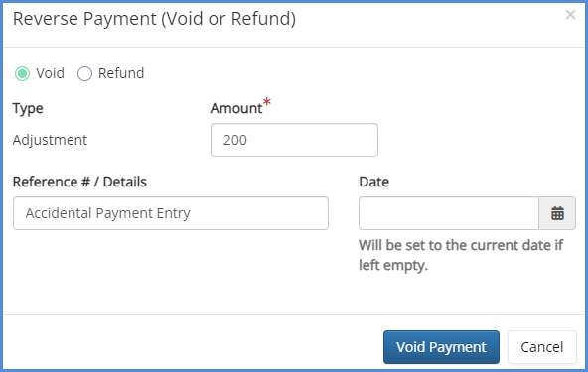Click the red required asterisk by Amount
The width and height of the screenshot is (588, 372).
pos(266,102)
